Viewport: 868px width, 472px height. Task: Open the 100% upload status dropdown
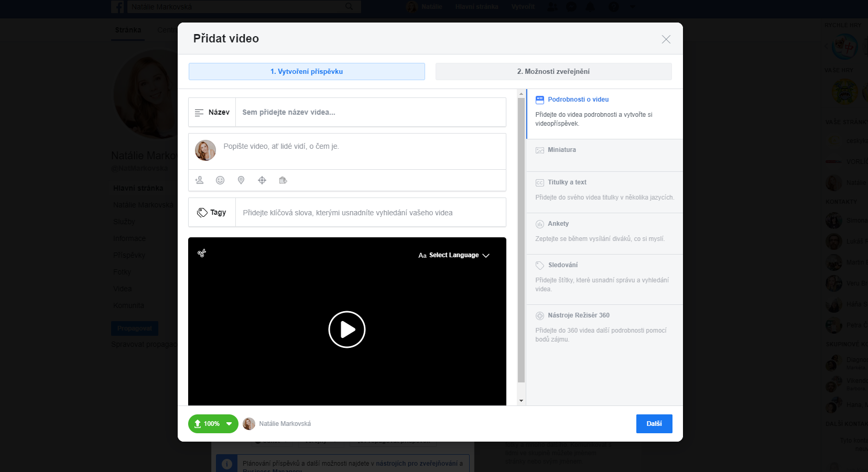[213, 424]
